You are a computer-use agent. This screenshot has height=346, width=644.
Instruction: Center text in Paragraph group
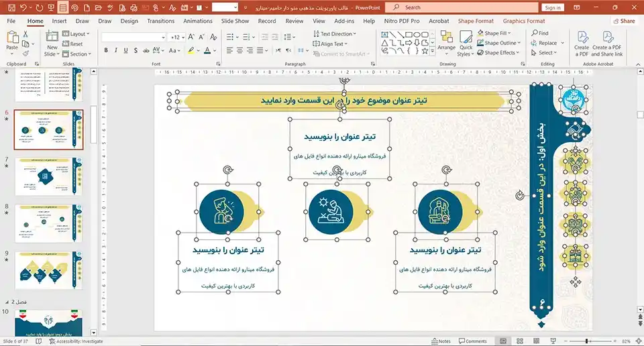pos(239,50)
